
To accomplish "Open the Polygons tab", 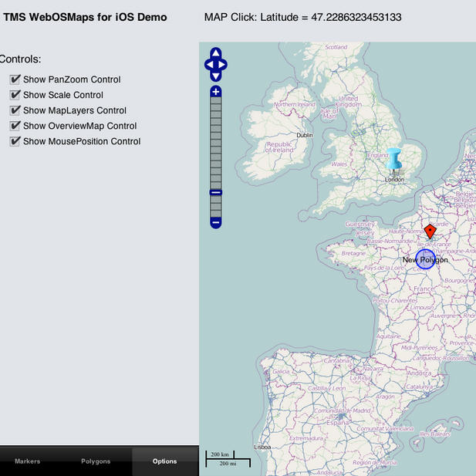I will [x=96, y=461].
